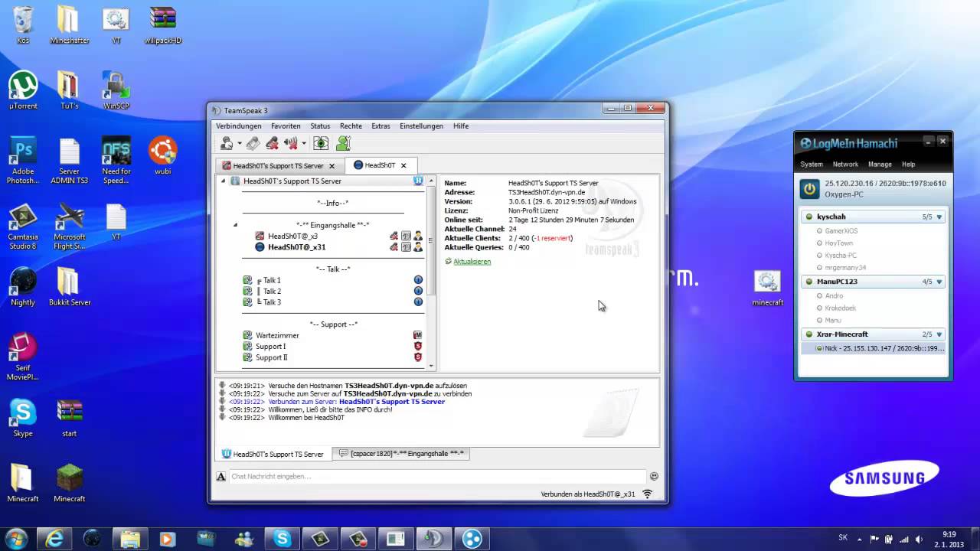The height and width of the screenshot is (551, 980).
Task: Collapse the kyschah network in Hamachi
Action: click(x=939, y=217)
